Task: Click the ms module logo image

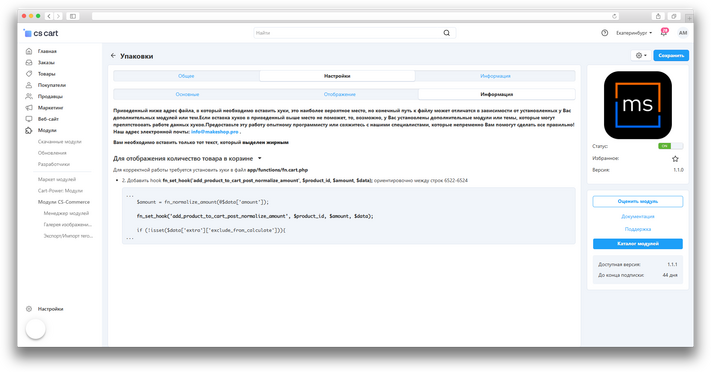Action: 638,105
